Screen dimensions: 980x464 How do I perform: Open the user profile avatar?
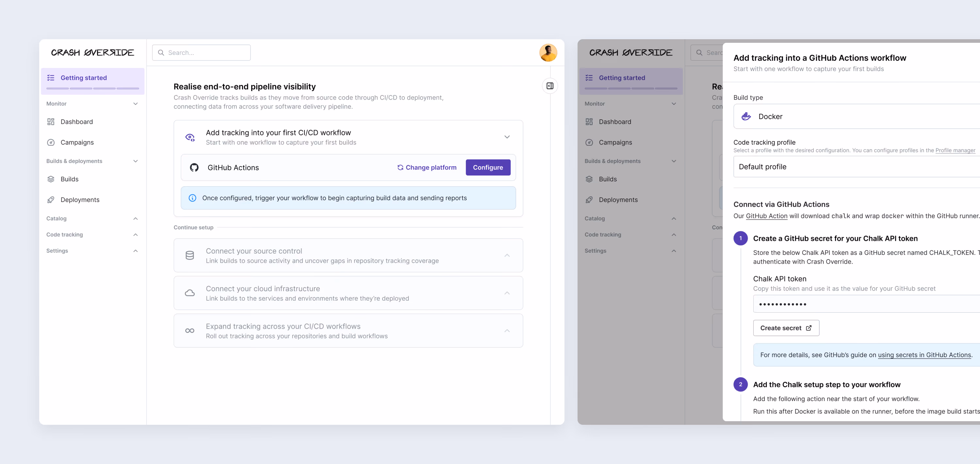click(x=548, y=53)
